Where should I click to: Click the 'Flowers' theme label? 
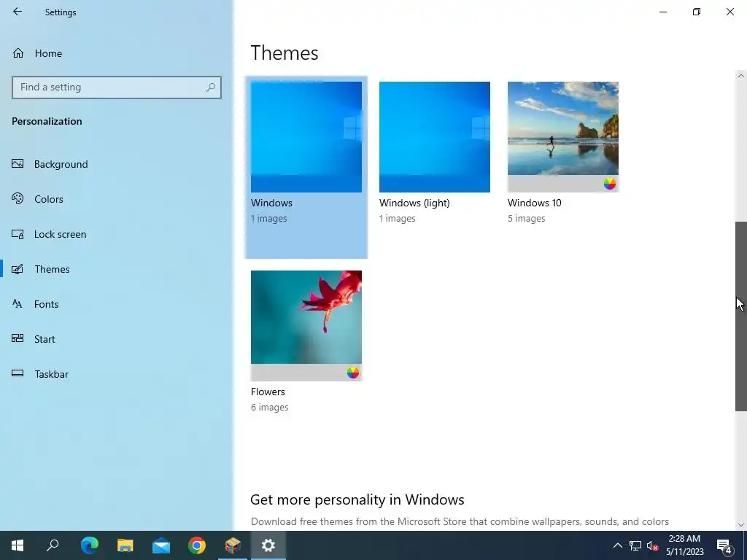click(x=268, y=392)
